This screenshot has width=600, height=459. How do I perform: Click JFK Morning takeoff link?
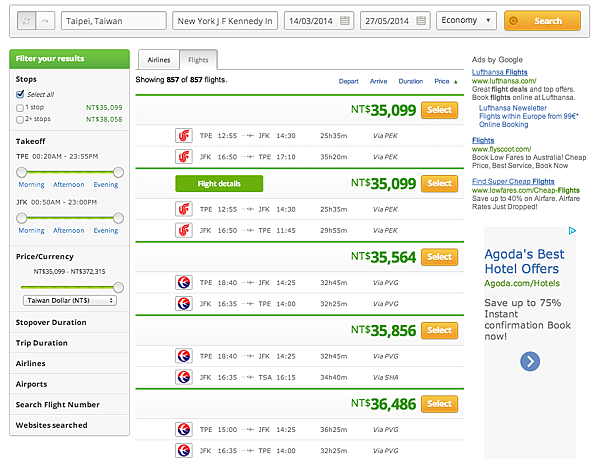point(31,231)
